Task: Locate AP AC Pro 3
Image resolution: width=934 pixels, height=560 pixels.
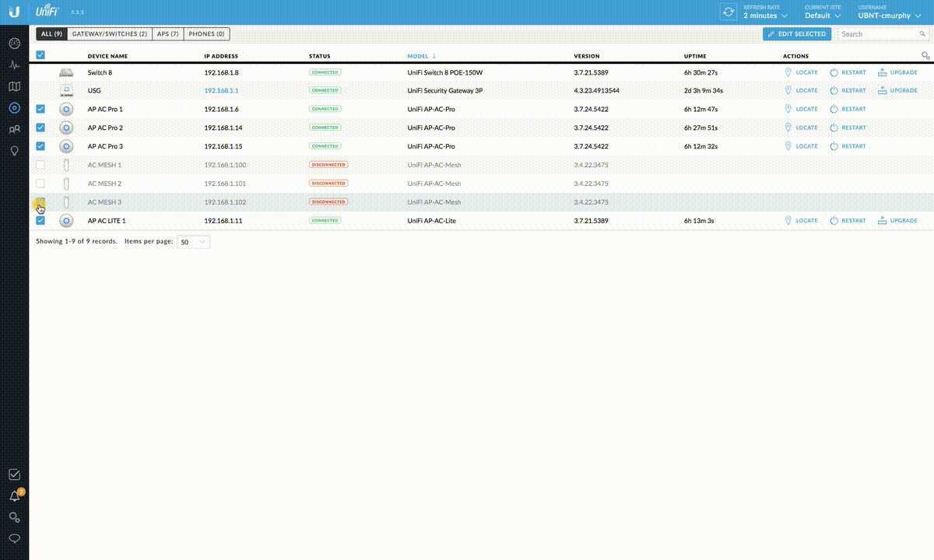Action: pyautogui.click(x=801, y=146)
